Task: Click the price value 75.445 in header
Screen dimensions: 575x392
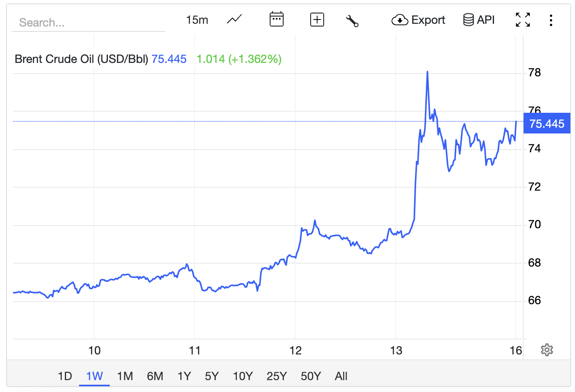Action: tap(169, 59)
